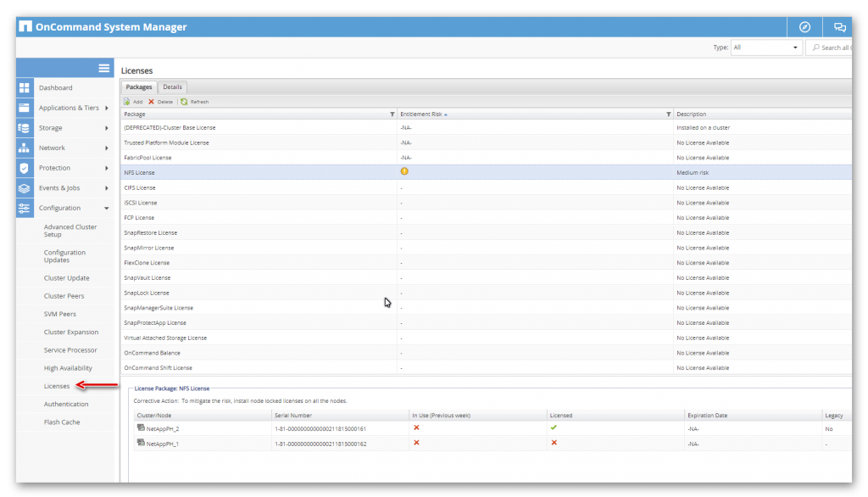Open the Type dropdown set to All

(765, 47)
